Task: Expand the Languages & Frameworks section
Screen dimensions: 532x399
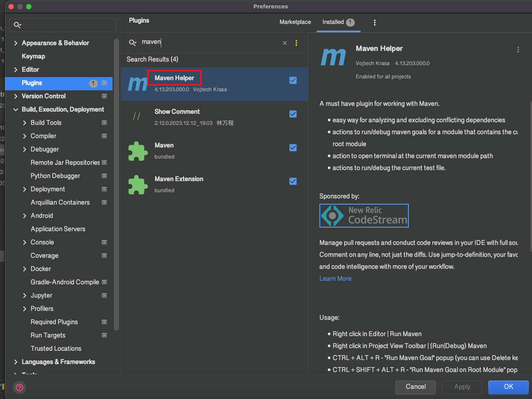Action: coord(16,362)
